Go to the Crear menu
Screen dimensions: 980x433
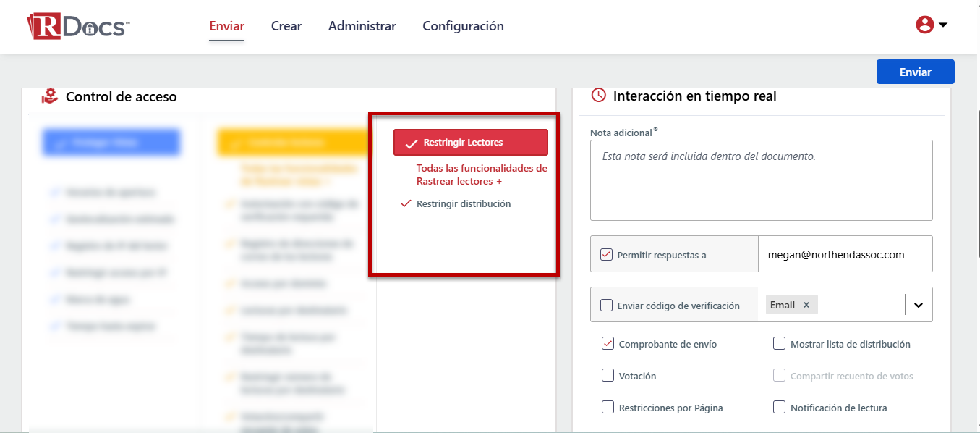tap(286, 26)
